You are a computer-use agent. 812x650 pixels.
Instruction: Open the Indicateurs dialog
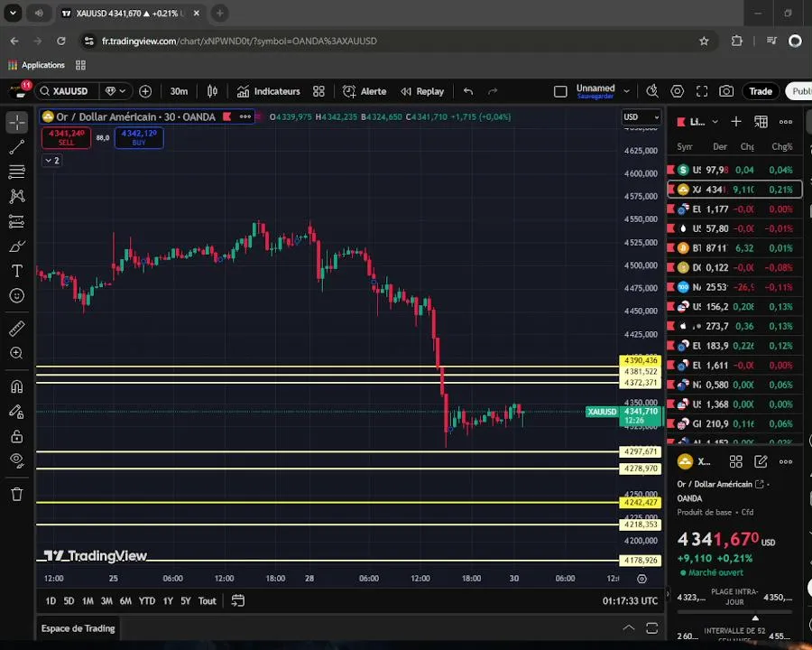[x=268, y=91]
